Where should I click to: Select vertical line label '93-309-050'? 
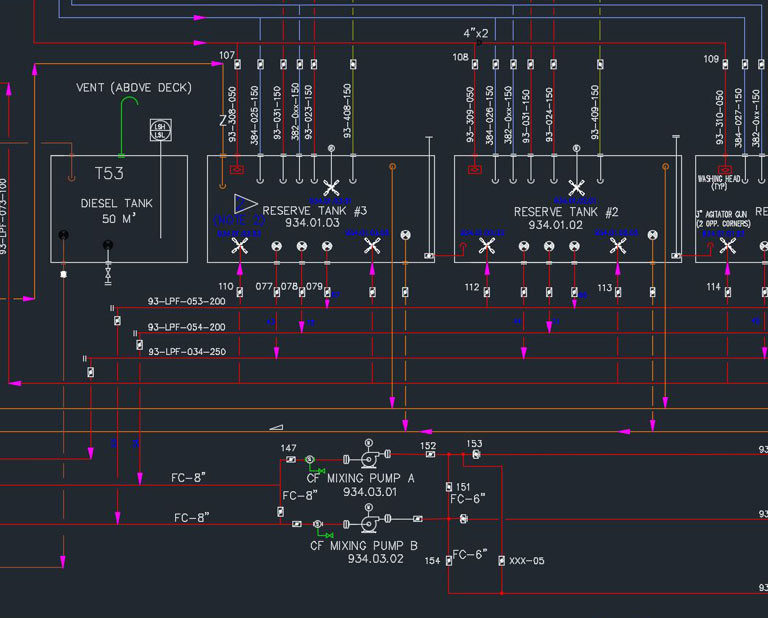[470, 115]
